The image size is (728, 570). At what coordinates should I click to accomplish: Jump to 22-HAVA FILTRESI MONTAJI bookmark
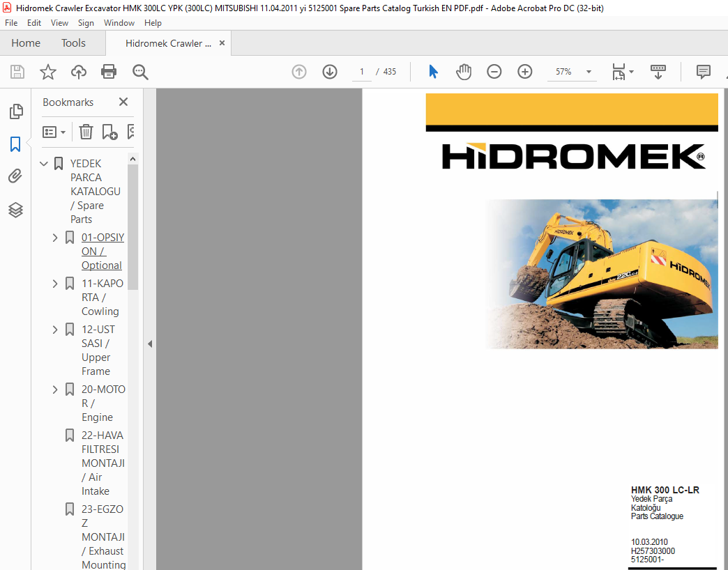(x=103, y=463)
